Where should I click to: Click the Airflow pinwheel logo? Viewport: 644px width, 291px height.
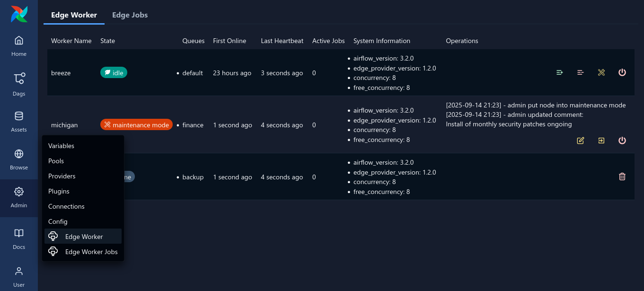tap(19, 14)
